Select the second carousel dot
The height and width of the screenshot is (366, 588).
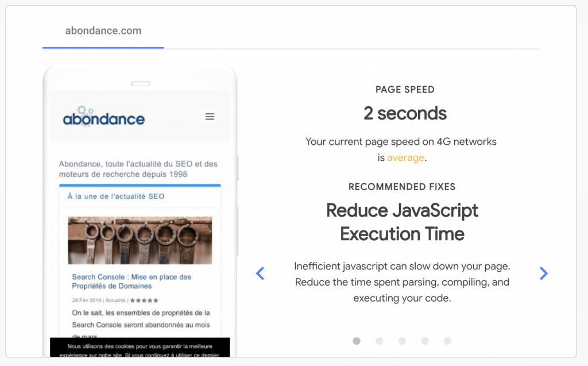(379, 341)
